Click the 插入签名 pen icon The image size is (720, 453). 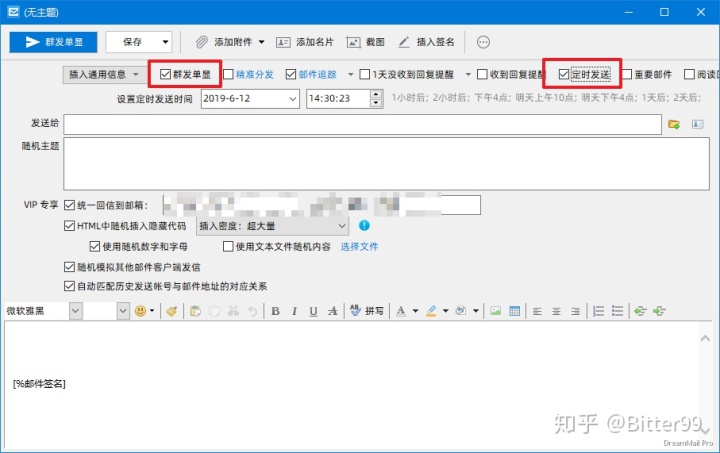coord(404,42)
